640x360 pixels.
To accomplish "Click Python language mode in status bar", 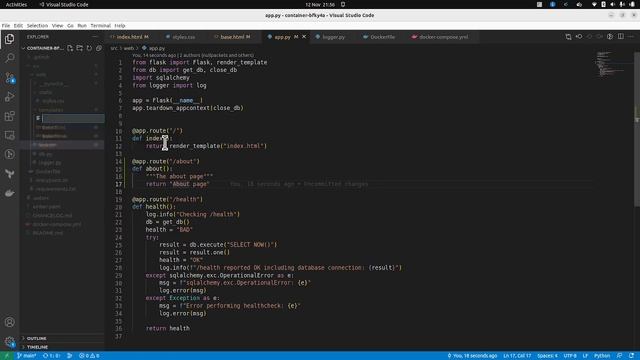I will pos(602,356).
